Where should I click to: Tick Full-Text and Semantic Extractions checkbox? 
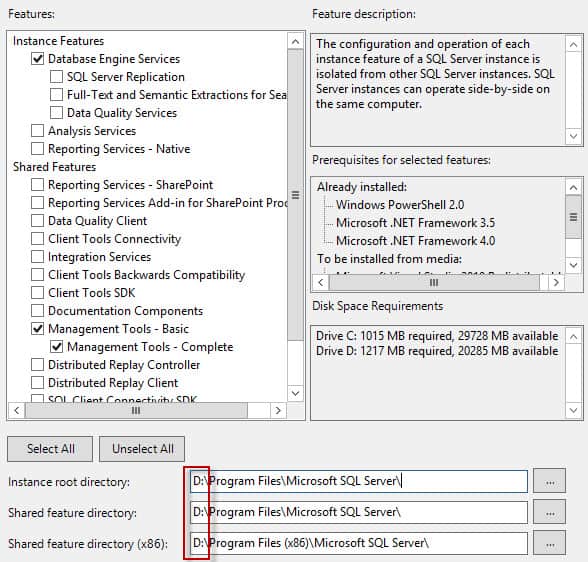pos(56,95)
